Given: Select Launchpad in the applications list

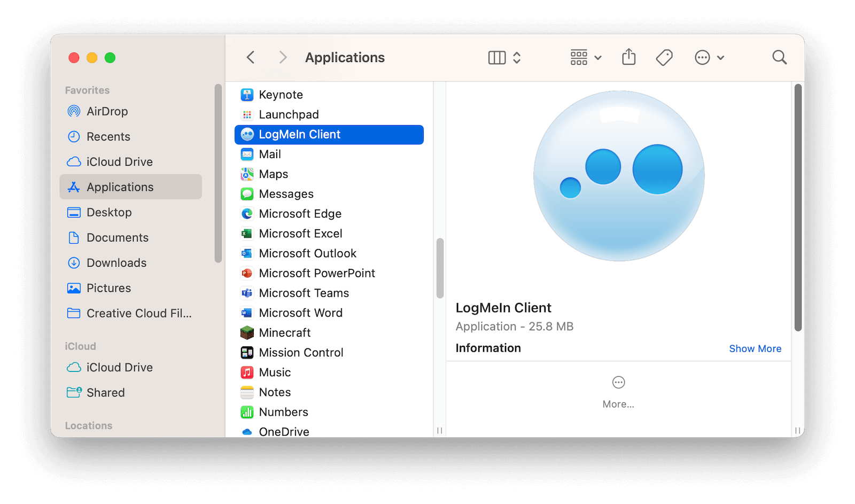Looking at the screenshot, I should (329, 114).
